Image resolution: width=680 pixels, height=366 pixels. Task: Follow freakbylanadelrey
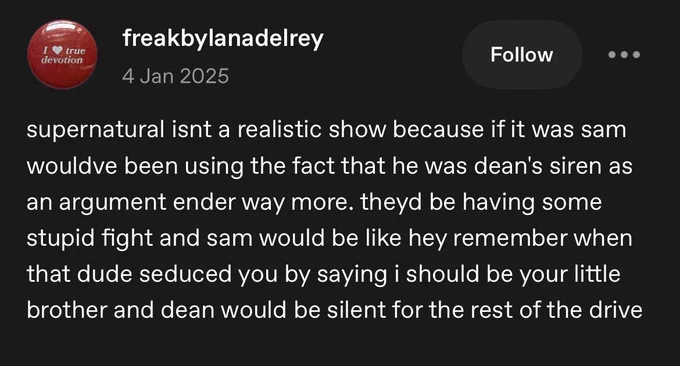tap(522, 55)
